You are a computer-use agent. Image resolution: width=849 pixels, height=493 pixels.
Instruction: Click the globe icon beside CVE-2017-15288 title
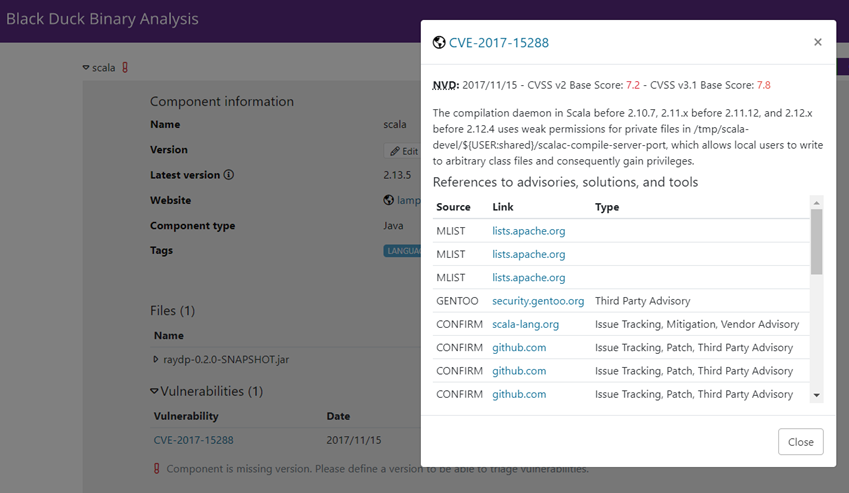tap(439, 42)
